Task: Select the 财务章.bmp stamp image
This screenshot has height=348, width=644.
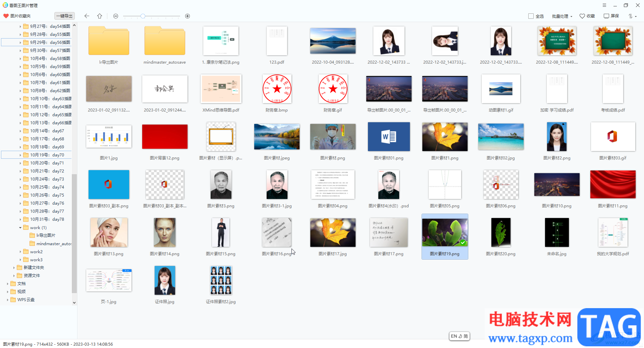Action: [277, 89]
